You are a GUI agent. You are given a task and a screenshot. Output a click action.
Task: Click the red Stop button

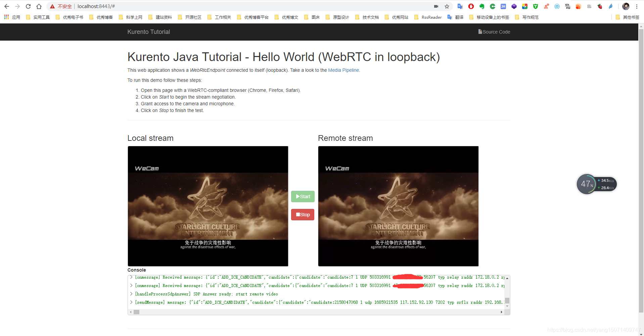[303, 215]
